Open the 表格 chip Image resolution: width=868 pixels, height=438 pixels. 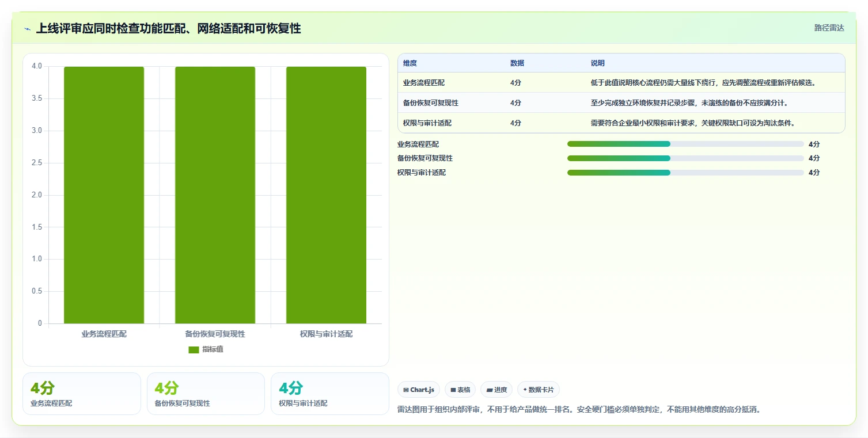[x=460, y=390]
